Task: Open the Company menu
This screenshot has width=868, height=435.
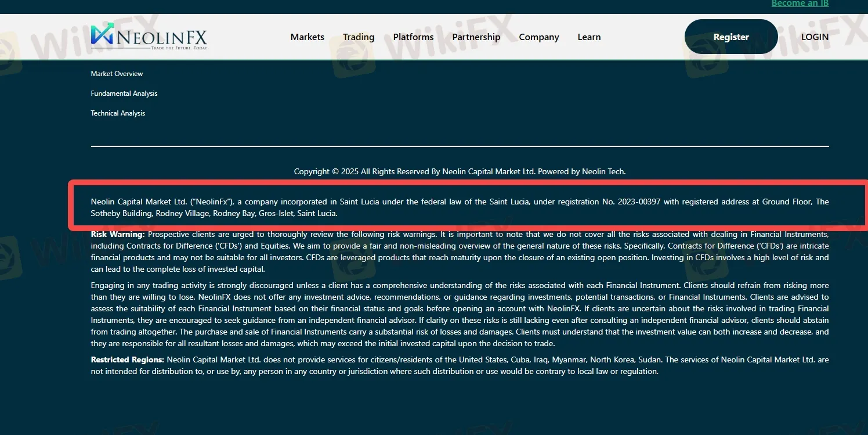Action: point(539,37)
